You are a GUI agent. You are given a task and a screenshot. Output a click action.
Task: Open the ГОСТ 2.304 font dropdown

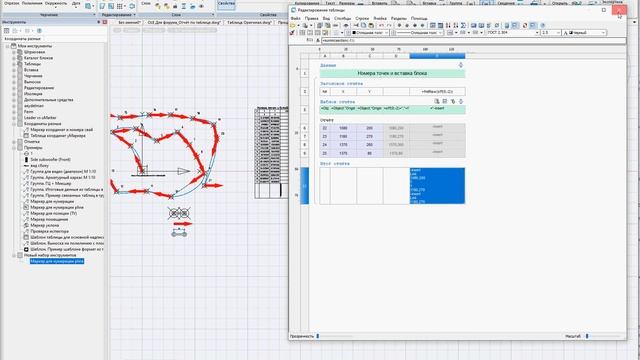(x=537, y=33)
